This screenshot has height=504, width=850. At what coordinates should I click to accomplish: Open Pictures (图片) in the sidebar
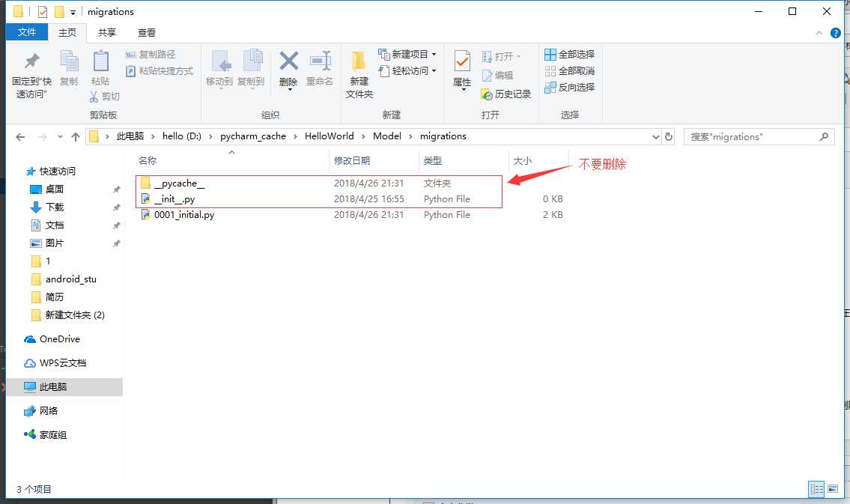point(46,243)
